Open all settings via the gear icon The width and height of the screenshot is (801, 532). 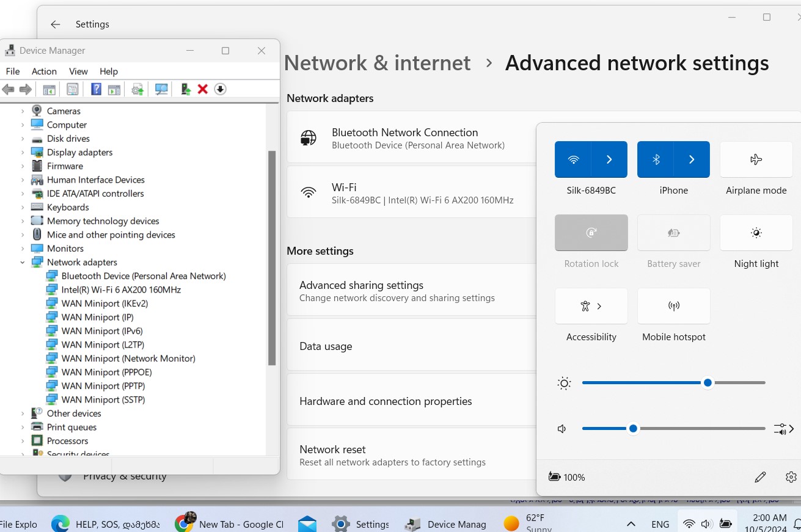[791, 477]
